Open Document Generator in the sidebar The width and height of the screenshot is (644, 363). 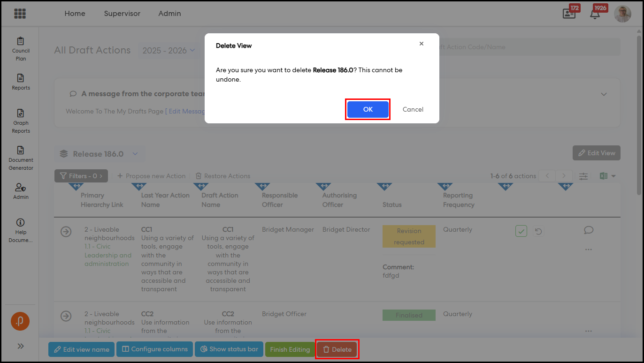click(21, 158)
